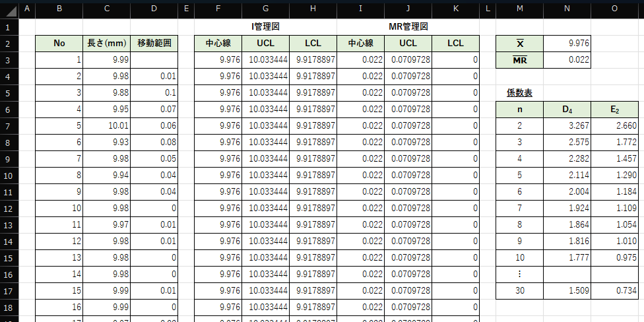644x322 pixels.
Task: Select E2 value 2.660
Action: click(615, 125)
